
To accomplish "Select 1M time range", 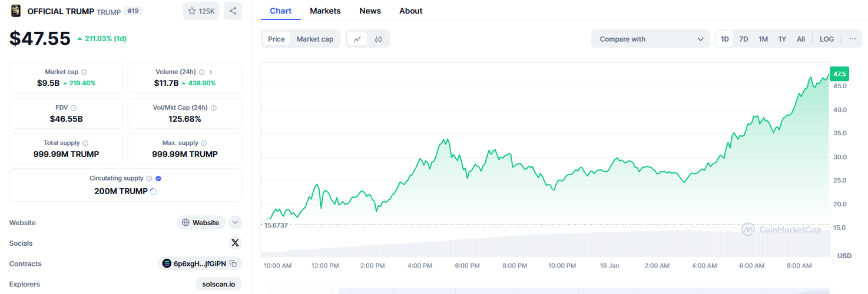I will (763, 39).
